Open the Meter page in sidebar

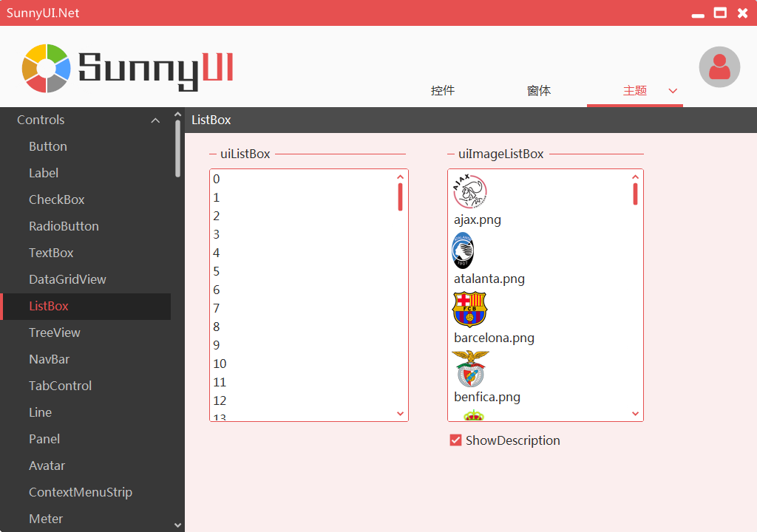(86, 519)
